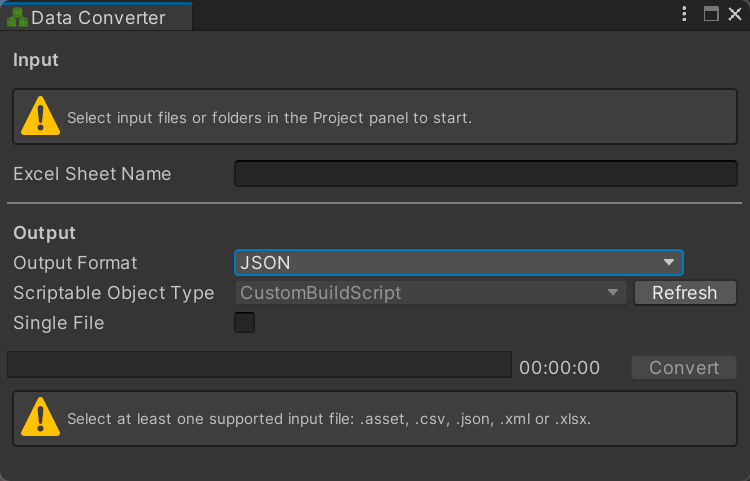The image size is (750, 481).
Task: Open the three-dot window options menu
Action: 684,14
